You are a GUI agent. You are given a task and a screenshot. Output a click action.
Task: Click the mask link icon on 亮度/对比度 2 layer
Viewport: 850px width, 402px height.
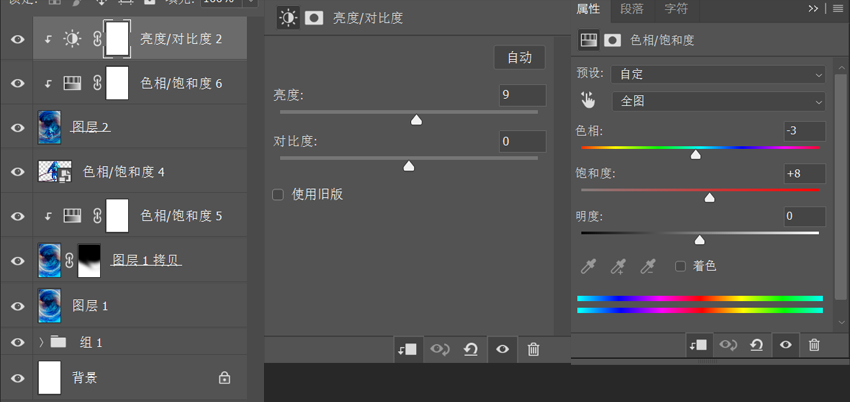[x=97, y=38]
